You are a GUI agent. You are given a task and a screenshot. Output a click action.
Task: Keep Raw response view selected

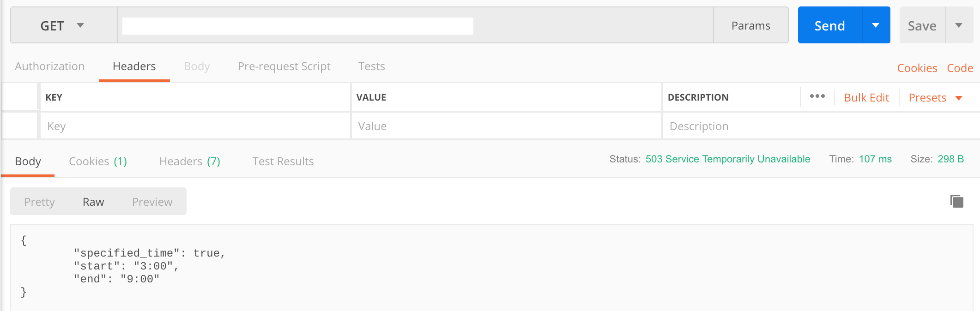click(94, 201)
